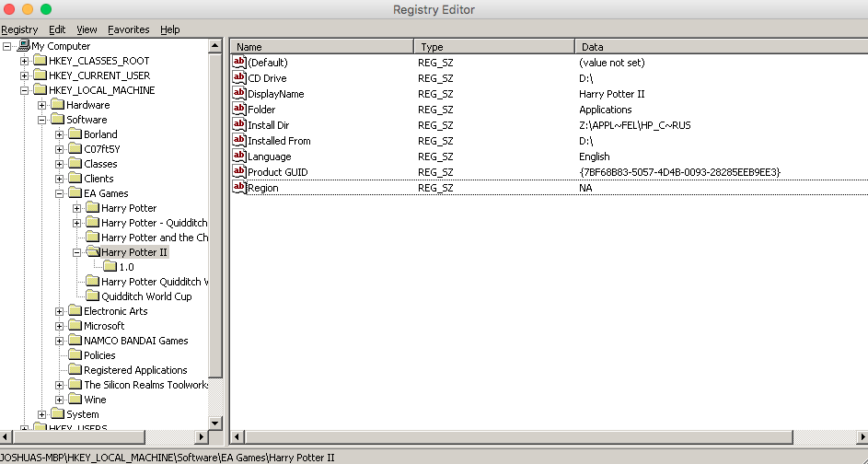Select the Harry Potter Quidditch W key
This screenshot has width=868, height=464.
tap(155, 282)
